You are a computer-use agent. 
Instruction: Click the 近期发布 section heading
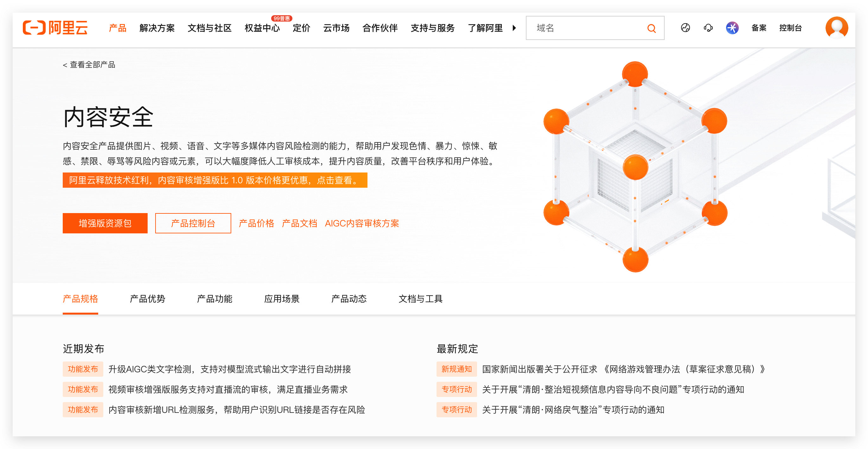click(84, 348)
